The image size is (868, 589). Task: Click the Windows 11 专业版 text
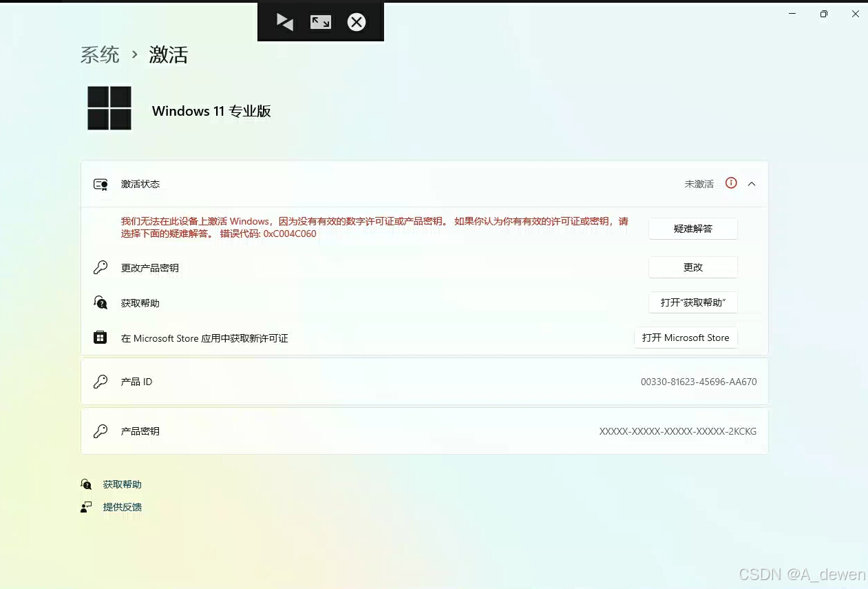click(x=211, y=111)
